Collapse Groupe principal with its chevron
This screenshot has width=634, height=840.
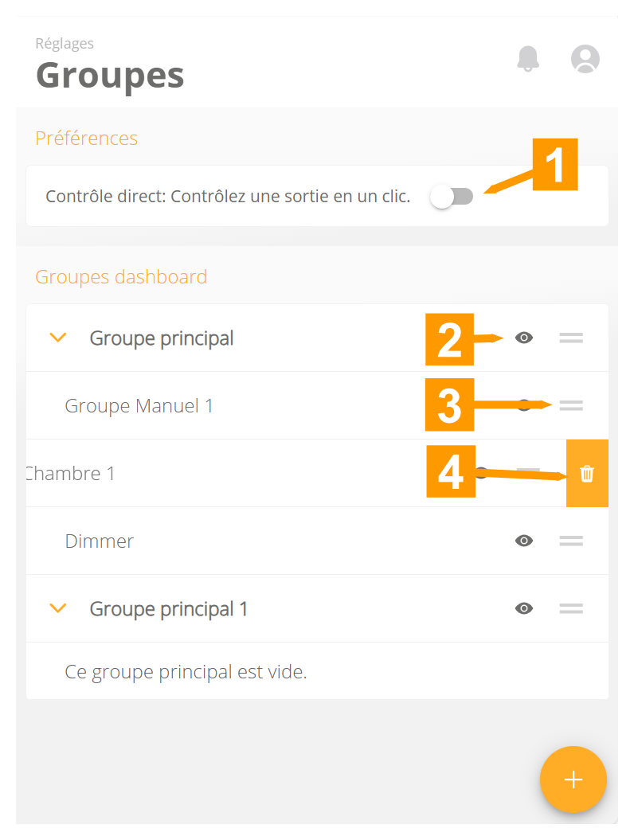(x=57, y=338)
